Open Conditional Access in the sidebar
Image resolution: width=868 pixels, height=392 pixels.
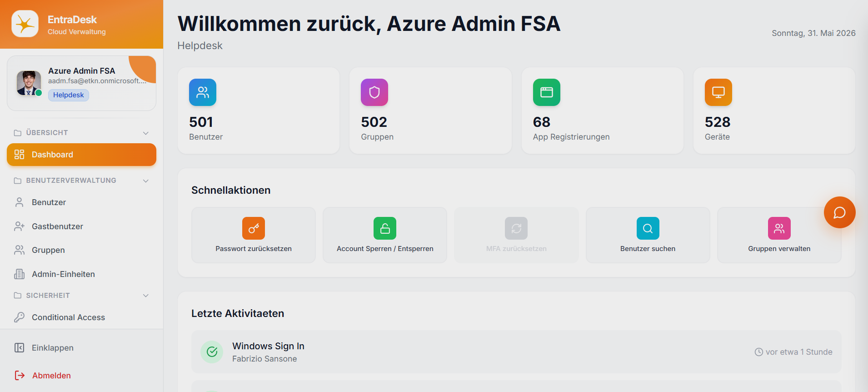[81, 317]
